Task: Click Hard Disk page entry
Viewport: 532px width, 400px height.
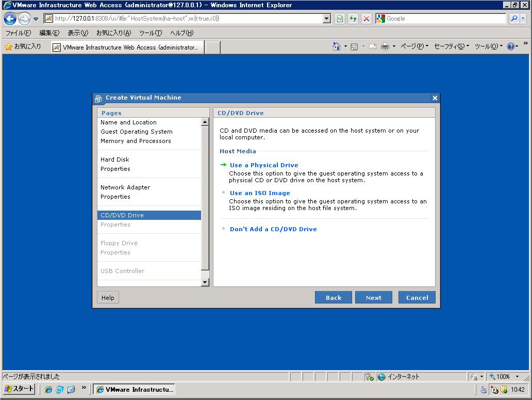Action: point(114,159)
